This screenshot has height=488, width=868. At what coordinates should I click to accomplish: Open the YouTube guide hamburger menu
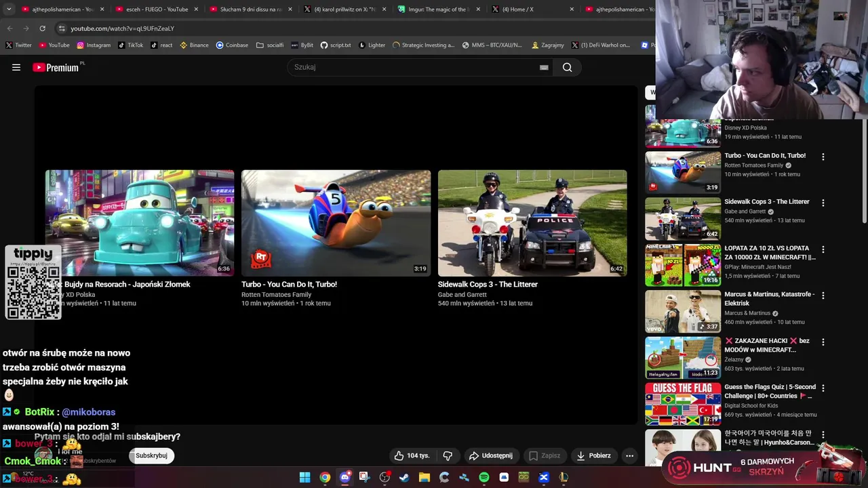click(x=16, y=67)
